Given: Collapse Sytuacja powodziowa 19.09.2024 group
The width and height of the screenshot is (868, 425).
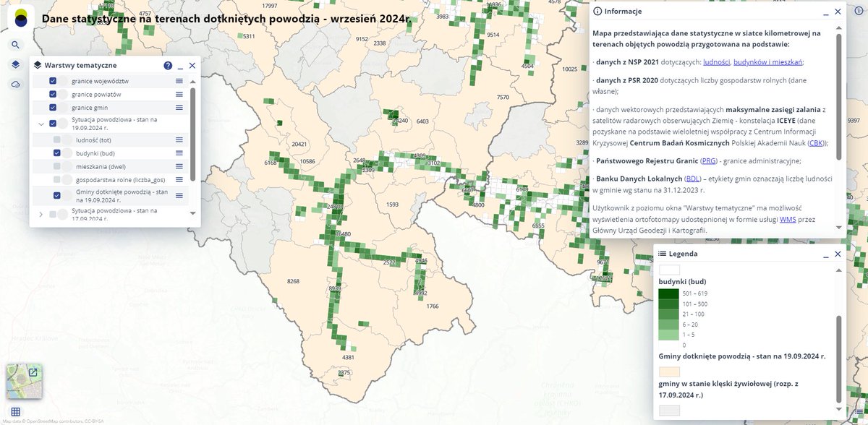Looking at the screenshot, I should click(x=41, y=123).
